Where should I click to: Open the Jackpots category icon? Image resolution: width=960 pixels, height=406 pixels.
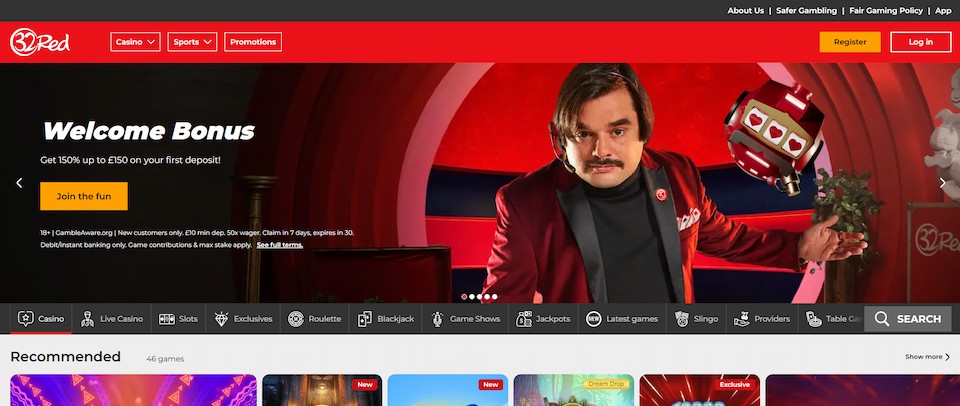(x=523, y=319)
